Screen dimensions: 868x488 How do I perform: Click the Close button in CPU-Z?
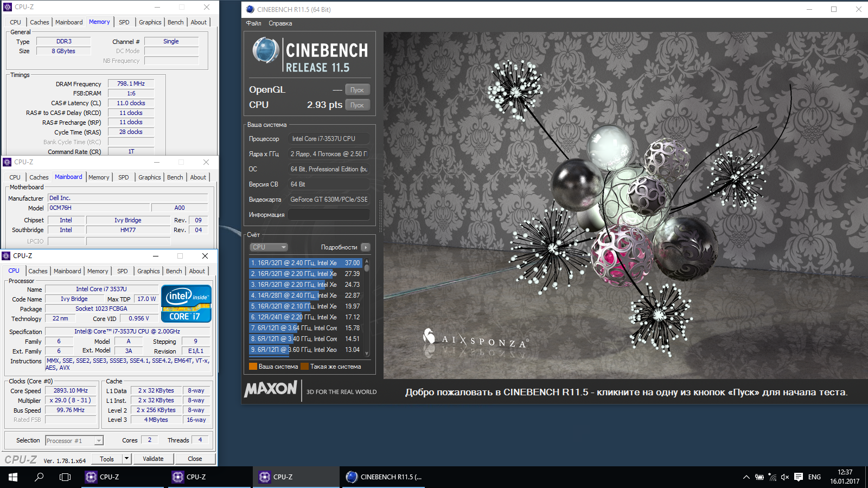click(x=195, y=459)
